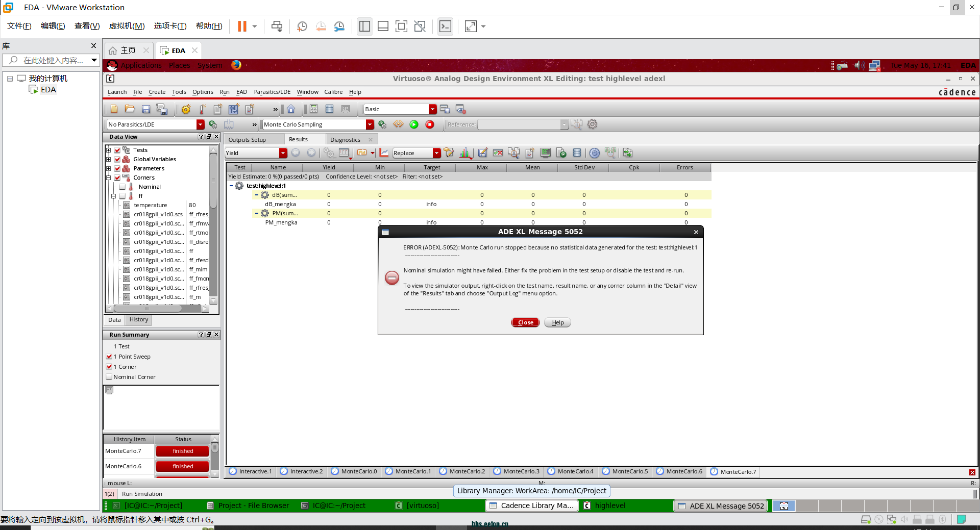Click the New document toolbar icon
980x530 pixels.
coord(114,109)
